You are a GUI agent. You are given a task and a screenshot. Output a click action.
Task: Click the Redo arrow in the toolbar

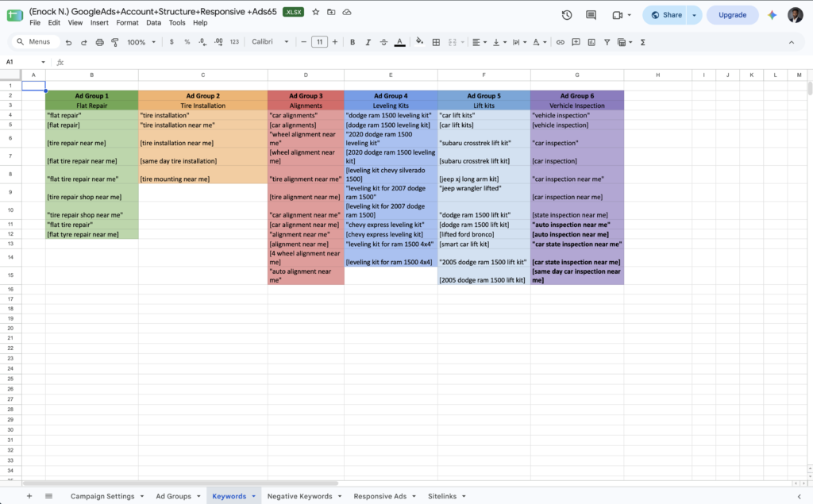pos(83,43)
